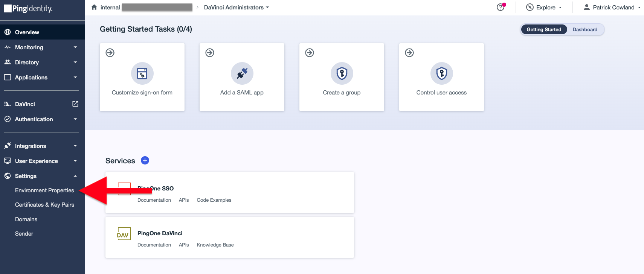Click the Directory people icon
644x274 pixels.
click(8, 62)
